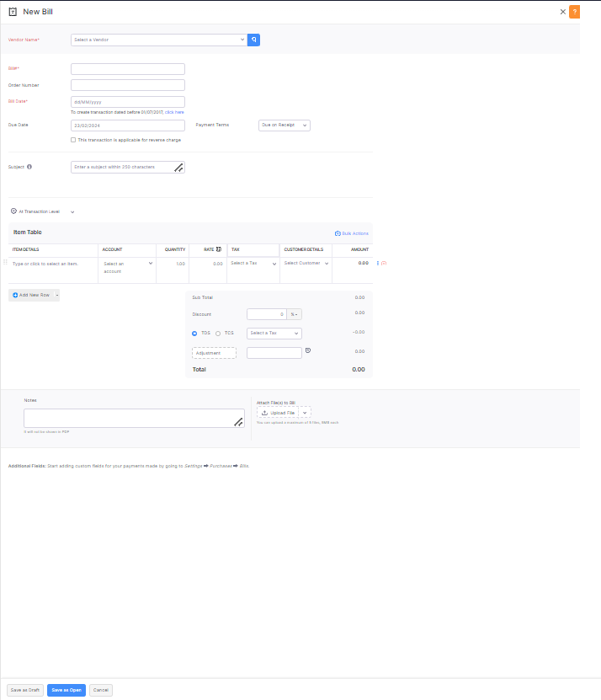Click the Order Number input field
The height and width of the screenshot is (700, 601).
click(x=128, y=85)
